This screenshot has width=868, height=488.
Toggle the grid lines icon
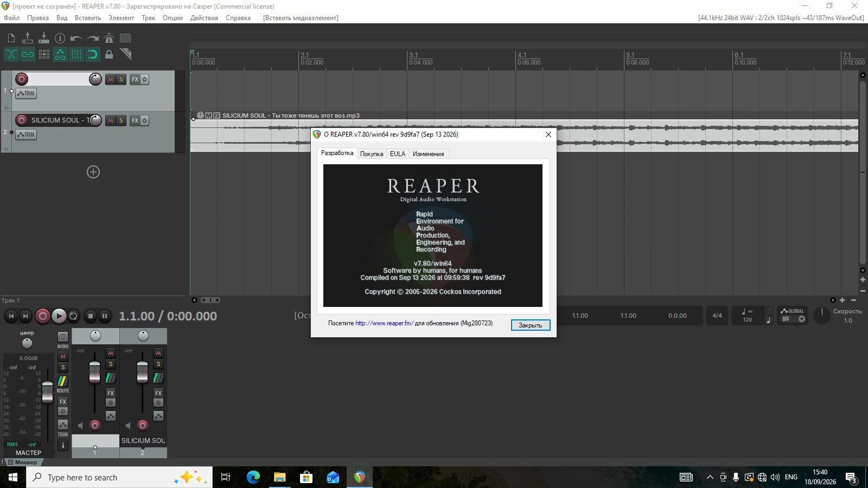(x=76, y=54)
